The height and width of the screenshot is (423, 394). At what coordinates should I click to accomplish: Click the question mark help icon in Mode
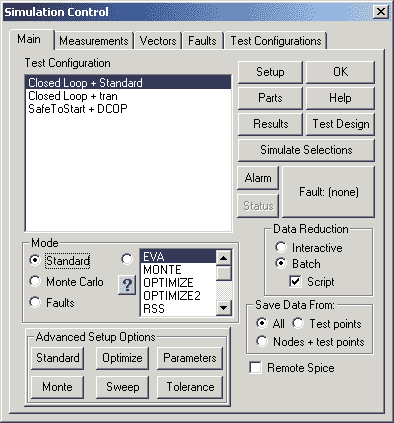[x=127, y=285]
